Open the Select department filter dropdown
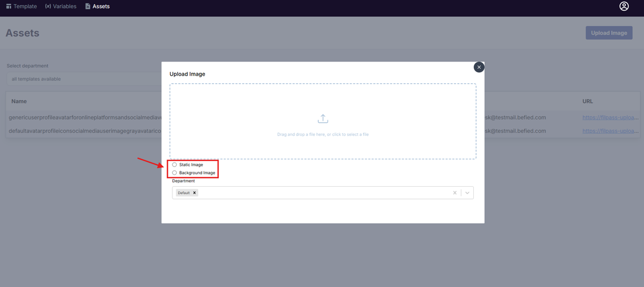Viewport: 644px width, 287px height. (x=84, y=79)
